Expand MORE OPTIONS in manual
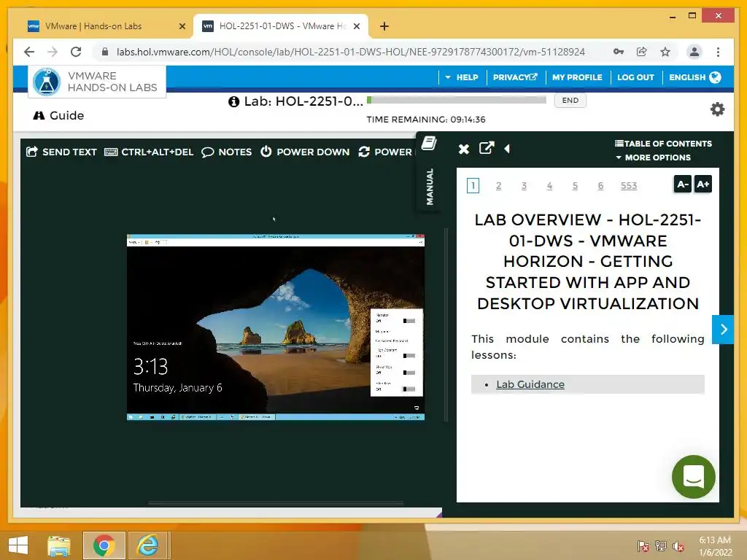 pos(653,157)
